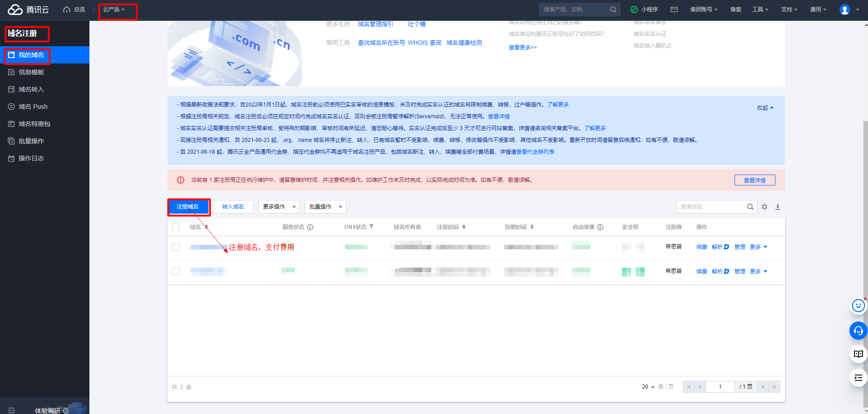Click the info icon beside 服务状态

click(x=310, y=227)
